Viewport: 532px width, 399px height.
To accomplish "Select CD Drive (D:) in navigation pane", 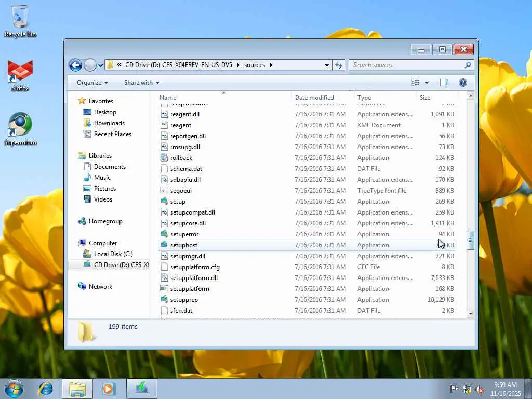I will click(x=116, y=264).
